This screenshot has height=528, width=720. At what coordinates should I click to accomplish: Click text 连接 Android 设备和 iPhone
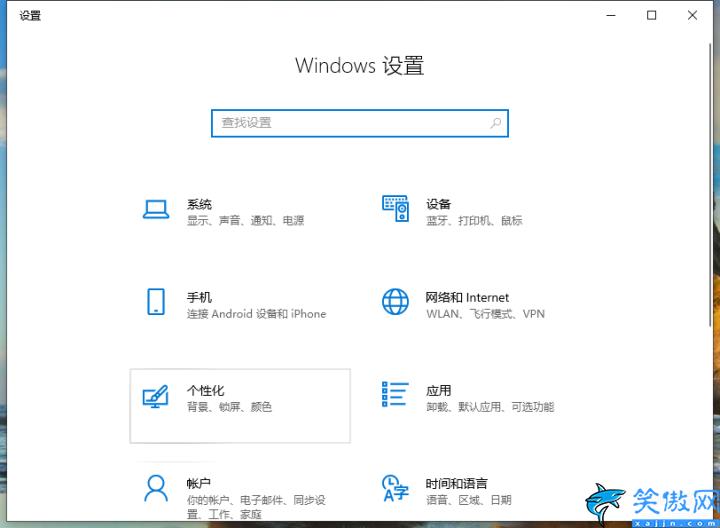256,314
